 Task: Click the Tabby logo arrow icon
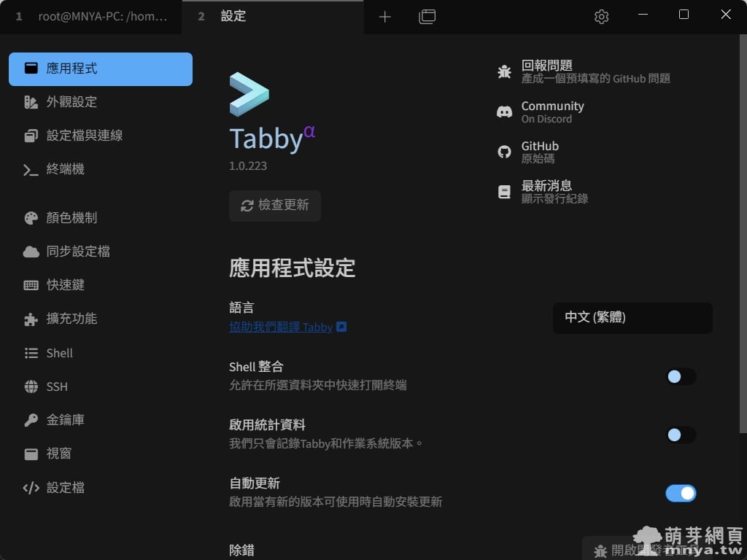(249, 94)
